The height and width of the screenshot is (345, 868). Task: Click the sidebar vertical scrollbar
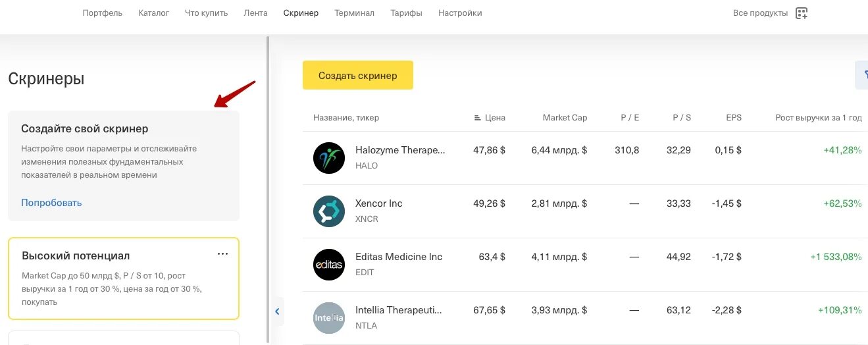pos(268,191)
